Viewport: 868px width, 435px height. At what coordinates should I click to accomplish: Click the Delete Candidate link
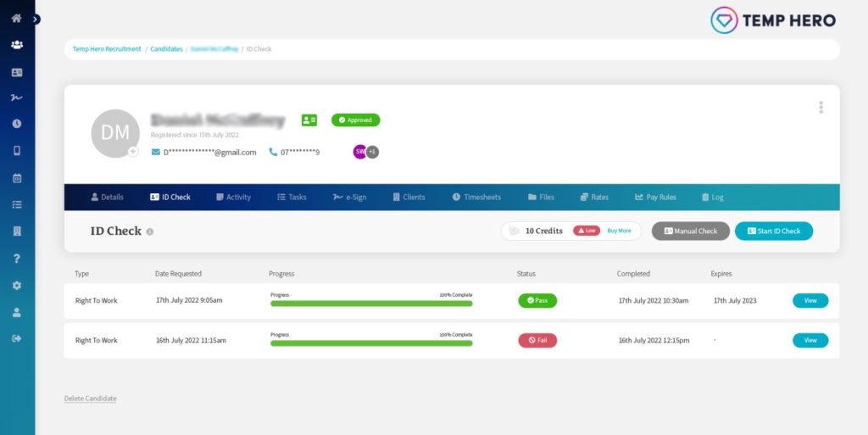90,399
